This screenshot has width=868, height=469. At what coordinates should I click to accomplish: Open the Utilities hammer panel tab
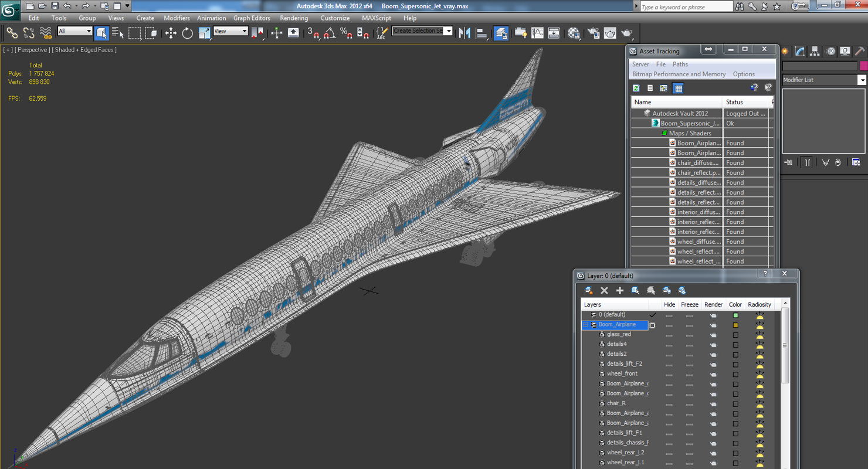coord(860,52)
